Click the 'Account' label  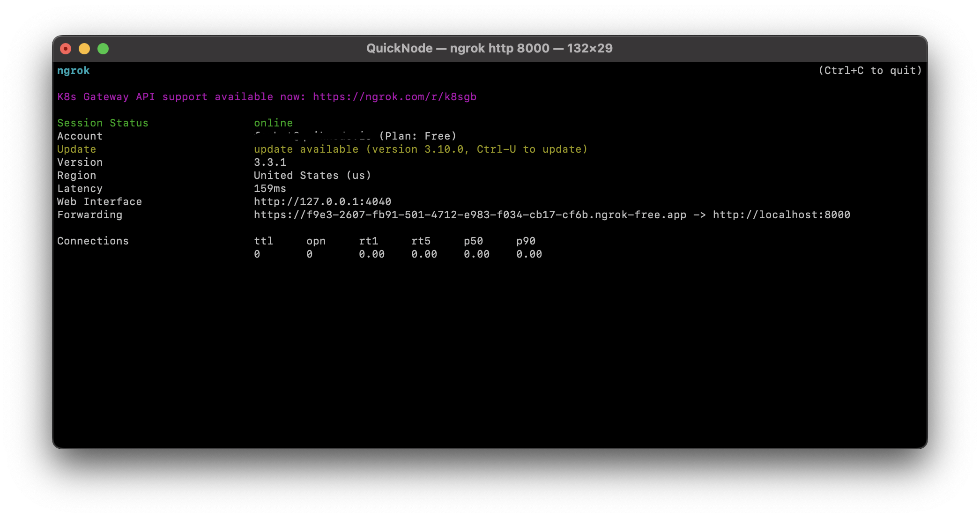[80, 136]
